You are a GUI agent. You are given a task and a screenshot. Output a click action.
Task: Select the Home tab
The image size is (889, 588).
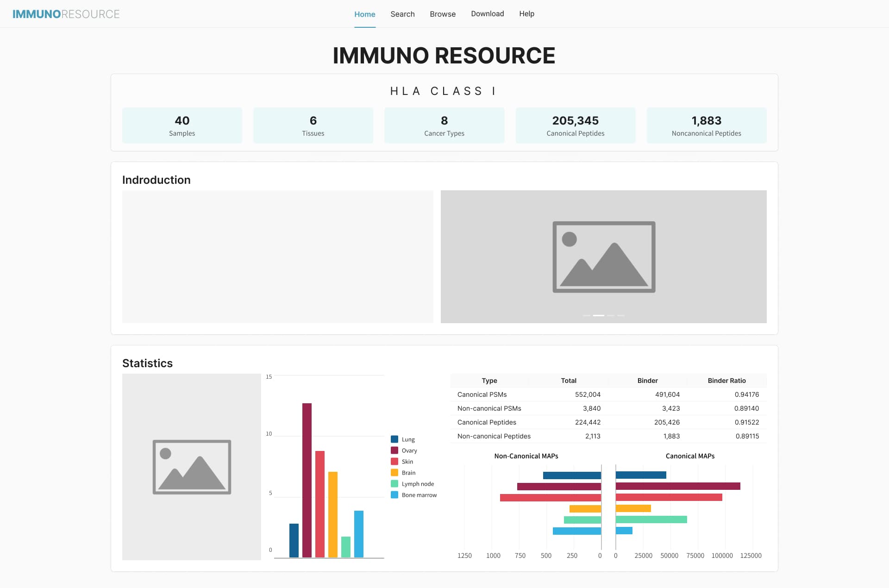coord(364,14)
